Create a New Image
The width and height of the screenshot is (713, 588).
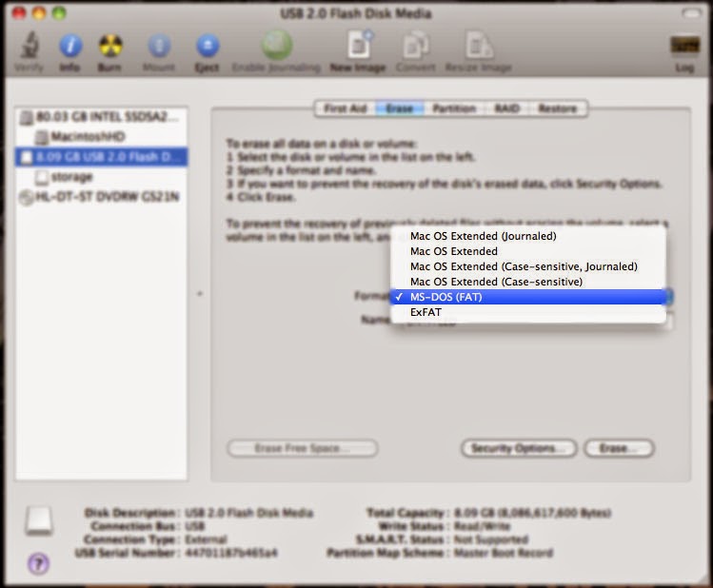pyautogui.click(x=359, y=45)
